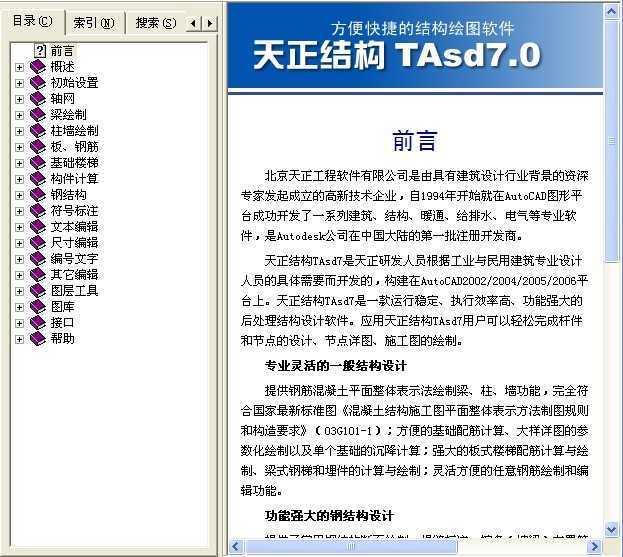This screenshot has height=557, width=623.
Task: Click the vertical scrollbar up arrow
Action: pyautogui.click(x=611, y=11)
